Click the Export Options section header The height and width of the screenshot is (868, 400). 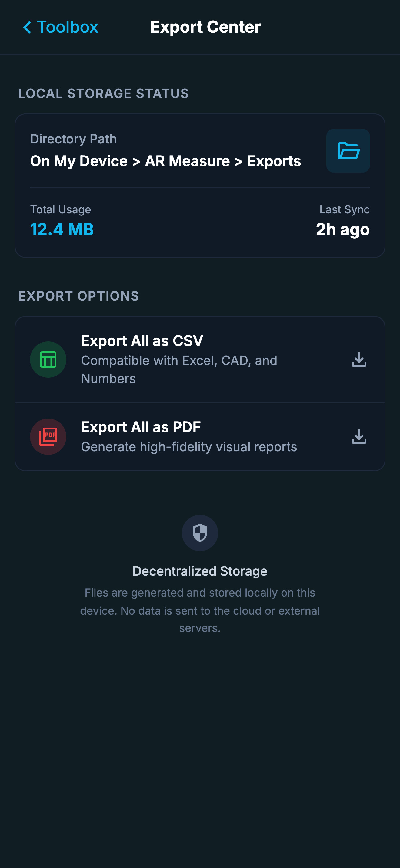pos(78,296)
